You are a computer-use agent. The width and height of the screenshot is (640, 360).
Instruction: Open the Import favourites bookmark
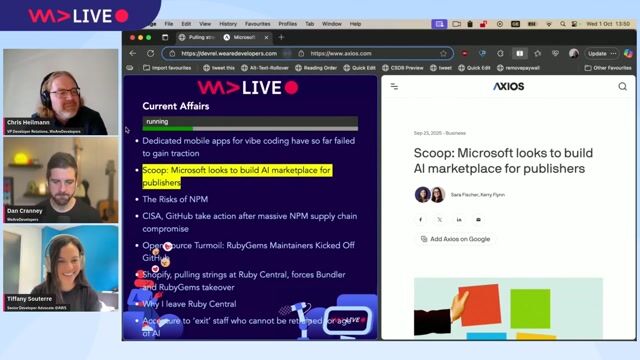click(x=167, y=68)
